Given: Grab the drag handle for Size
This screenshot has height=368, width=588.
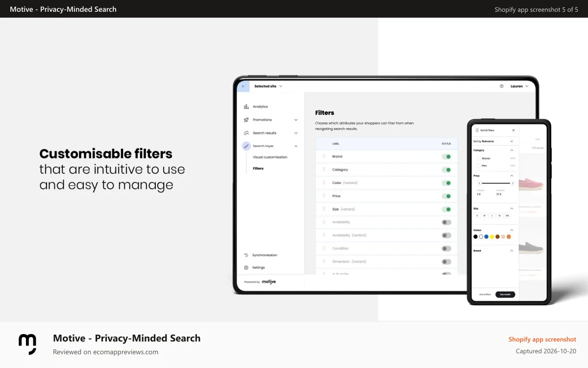Looking at the screenshot, I should 324,209.
